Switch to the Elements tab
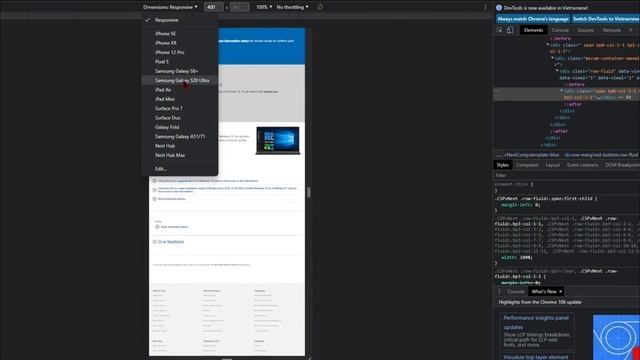 [x=533, y=30]
